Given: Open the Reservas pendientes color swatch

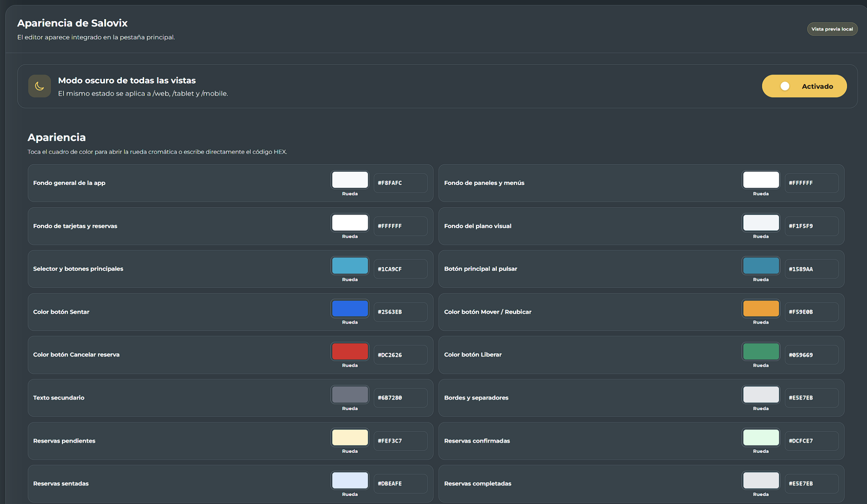Looking at the screenshot, I should pyautogui.click(x=350, y=438).
